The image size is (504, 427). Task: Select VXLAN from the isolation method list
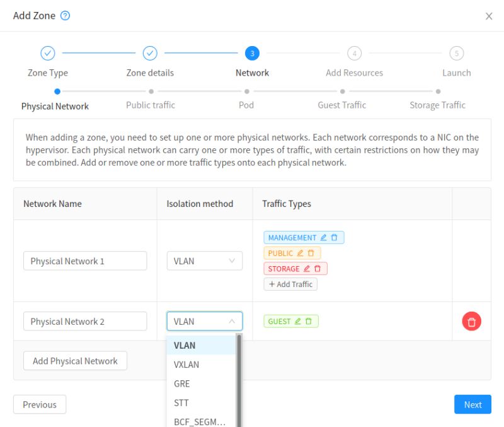click(186, 365)
